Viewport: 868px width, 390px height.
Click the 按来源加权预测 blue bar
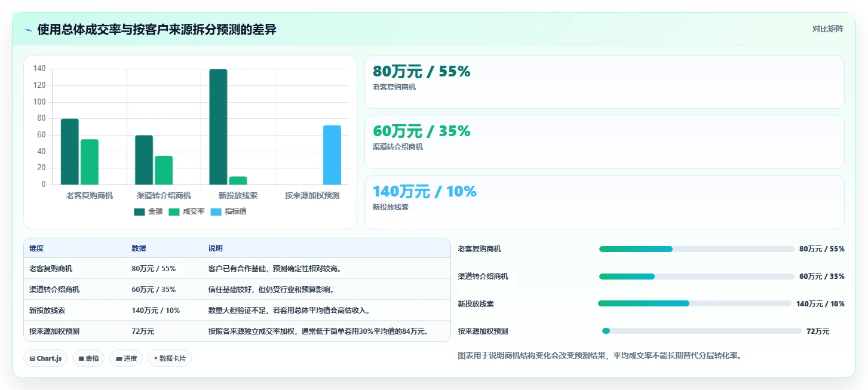332,155
